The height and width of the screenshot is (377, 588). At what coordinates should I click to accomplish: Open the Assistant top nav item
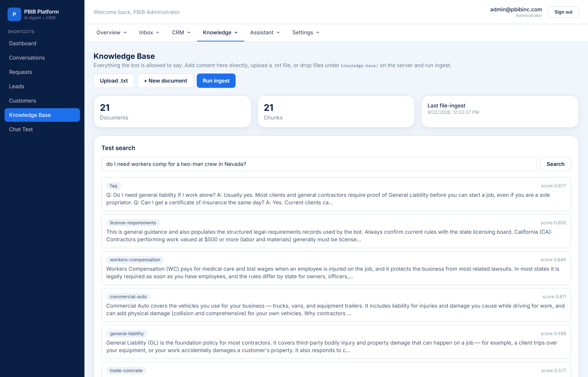pyautogui.click(x=265, y=33)
